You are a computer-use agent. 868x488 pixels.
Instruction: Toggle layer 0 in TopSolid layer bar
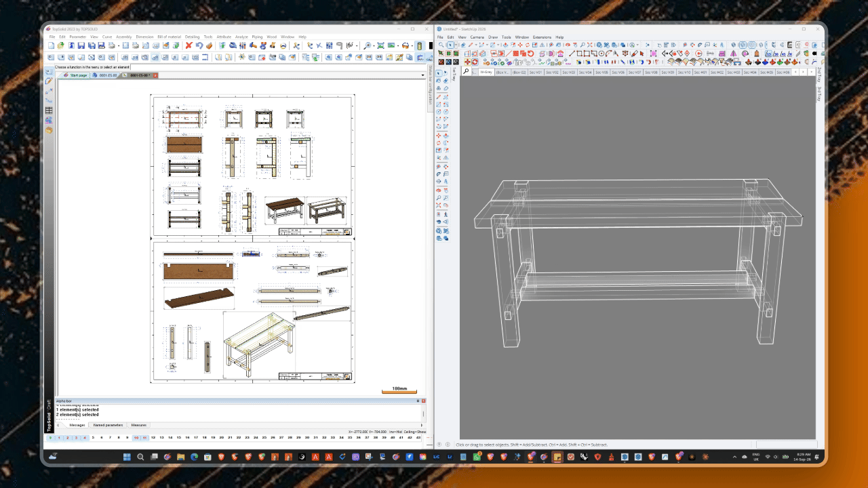tap(50, 438)
